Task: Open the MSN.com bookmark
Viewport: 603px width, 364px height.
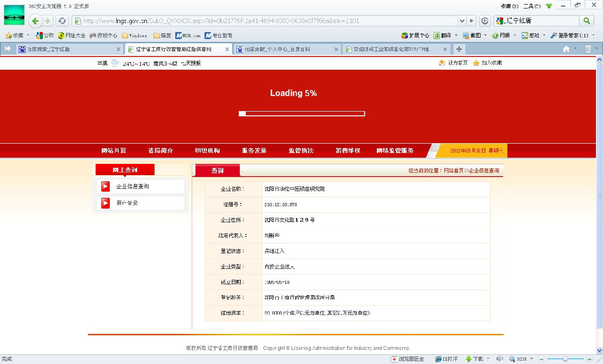Action: 188,35
